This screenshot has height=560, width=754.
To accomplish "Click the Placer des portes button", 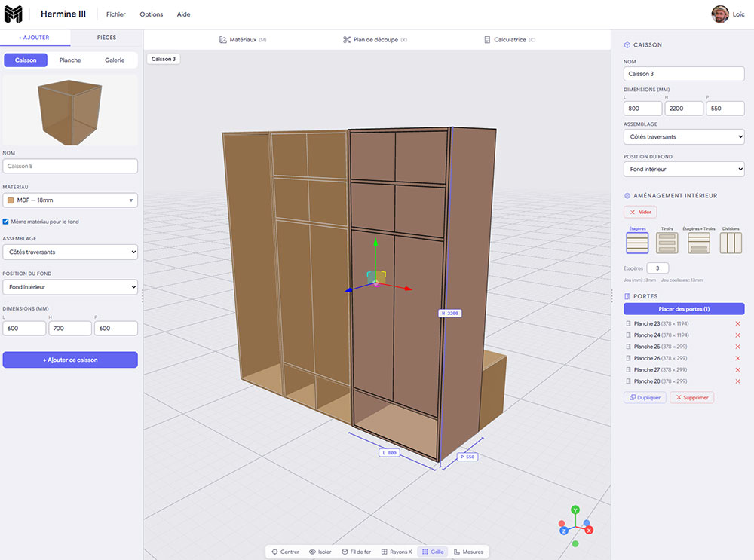I will point(683,309).
